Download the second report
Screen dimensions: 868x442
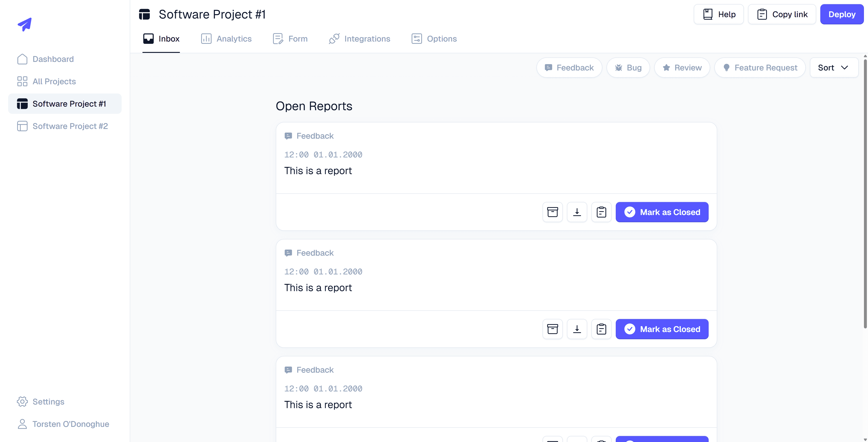pos(577,329)
